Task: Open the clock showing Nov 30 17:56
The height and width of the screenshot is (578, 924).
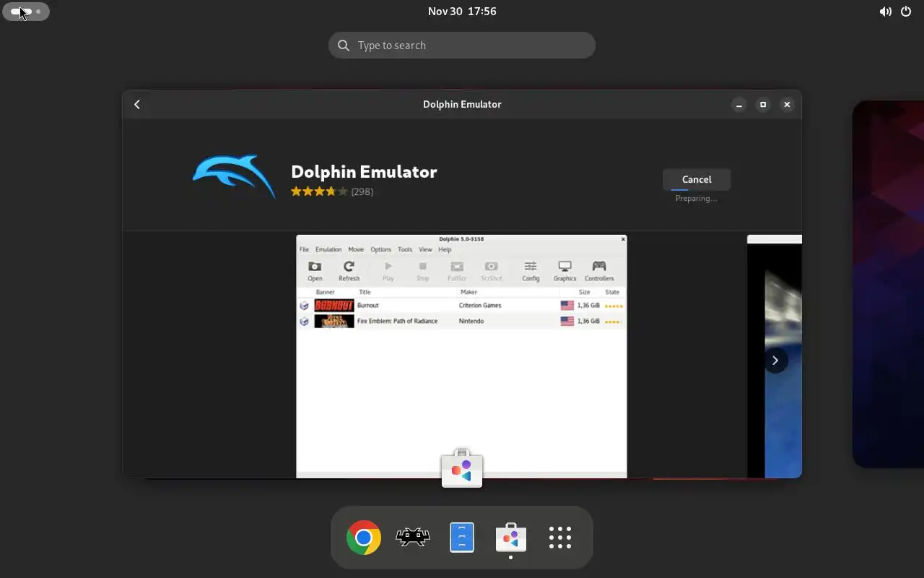Action: pyautogui.click(x=462, y=12)
